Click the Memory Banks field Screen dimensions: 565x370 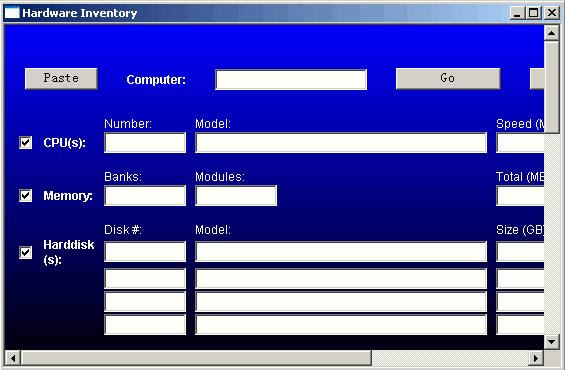(145, 196)
